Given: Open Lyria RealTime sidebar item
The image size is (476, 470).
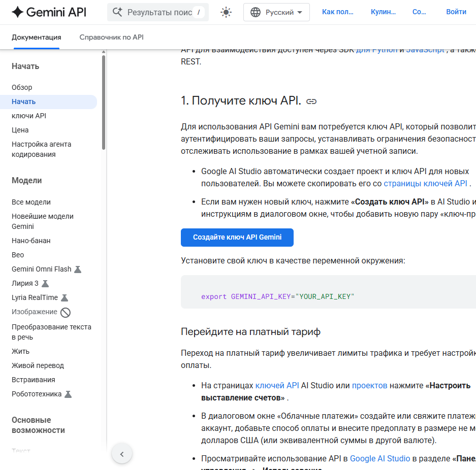Looking at the screenshot, I should [35, 298].
